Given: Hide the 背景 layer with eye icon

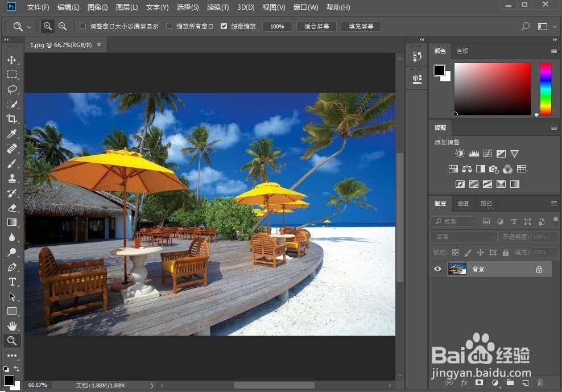Looking at the screenshot, I should pos(437,269).
